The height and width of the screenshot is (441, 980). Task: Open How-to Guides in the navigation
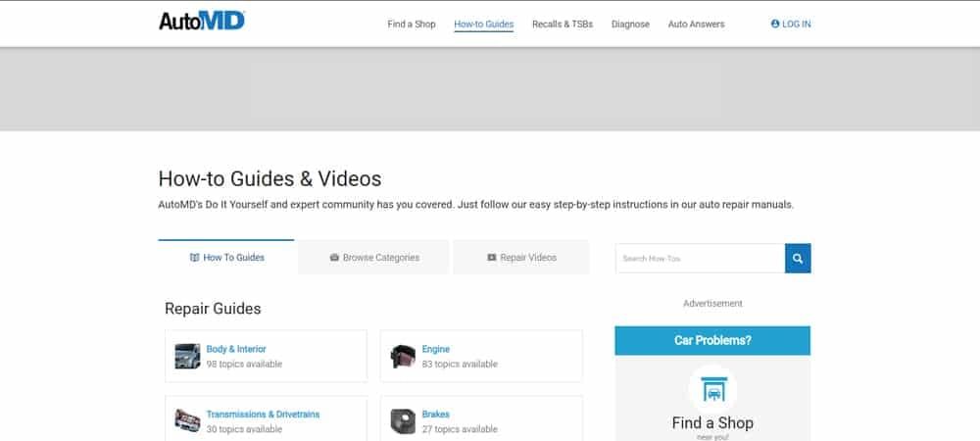click(484, 24)
